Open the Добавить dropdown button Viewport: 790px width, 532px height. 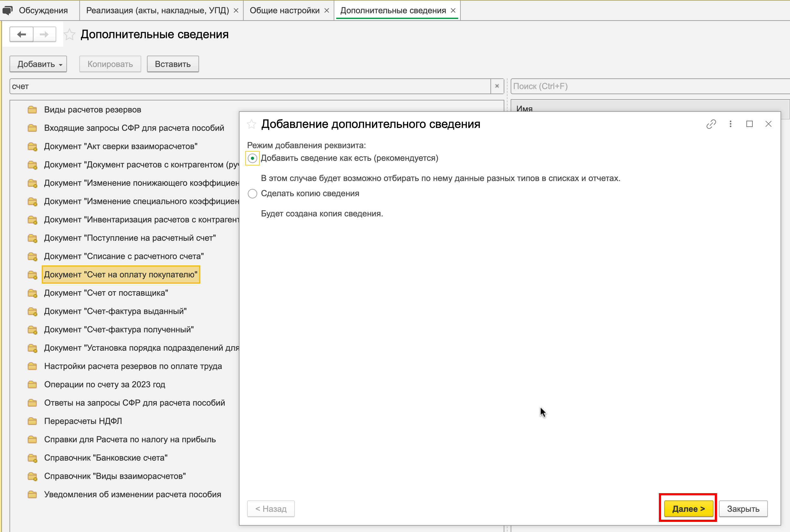pos(38,64)
